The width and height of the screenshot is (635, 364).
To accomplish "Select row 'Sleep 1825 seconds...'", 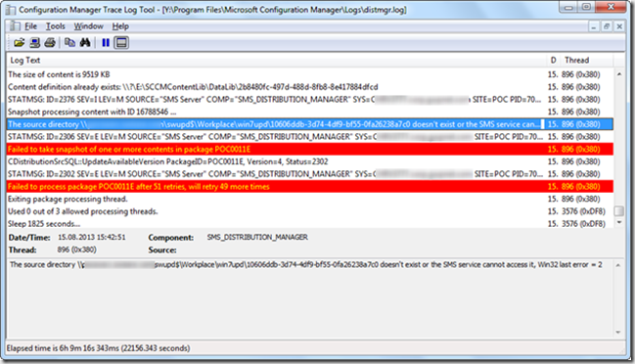I will [x=310, y=223].
